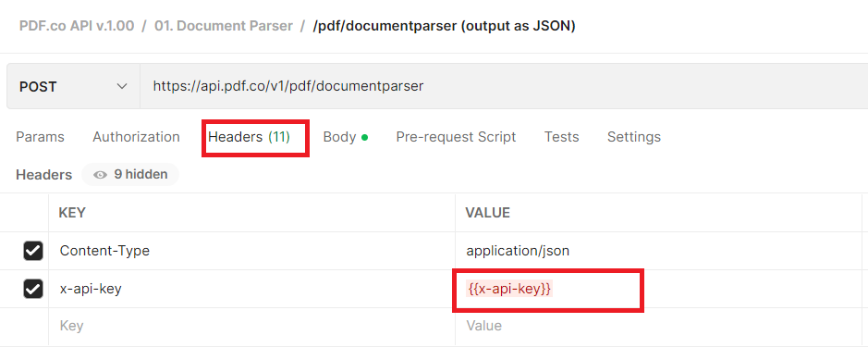The image size is (868, 360).
Task: Click the eye icon beside 9 hidden
Action: 100,175
